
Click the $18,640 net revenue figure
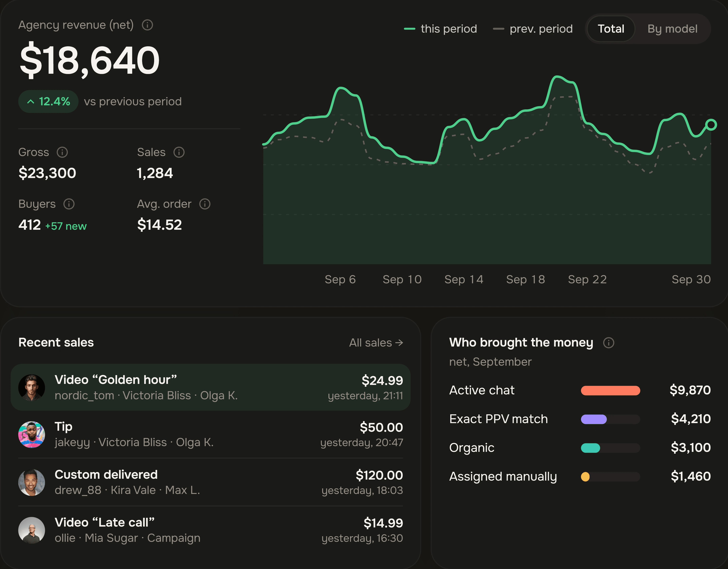pyautogui.click(x=89, y=60)
